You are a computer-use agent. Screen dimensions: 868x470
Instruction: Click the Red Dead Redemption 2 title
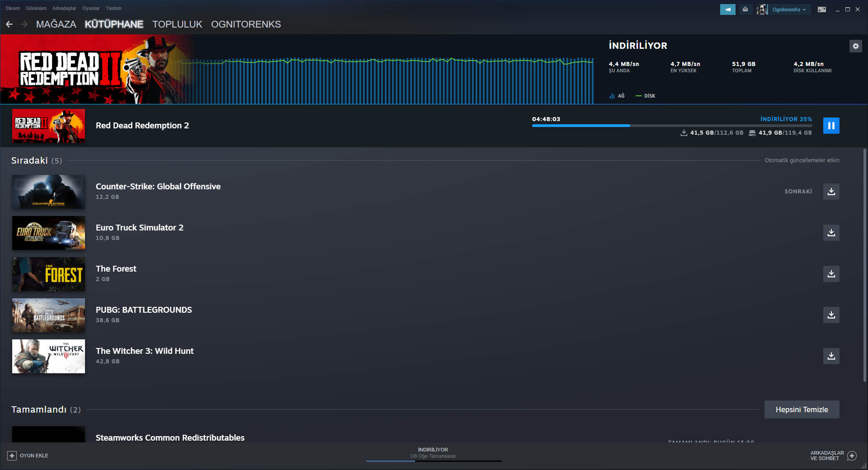coord(142,126)
